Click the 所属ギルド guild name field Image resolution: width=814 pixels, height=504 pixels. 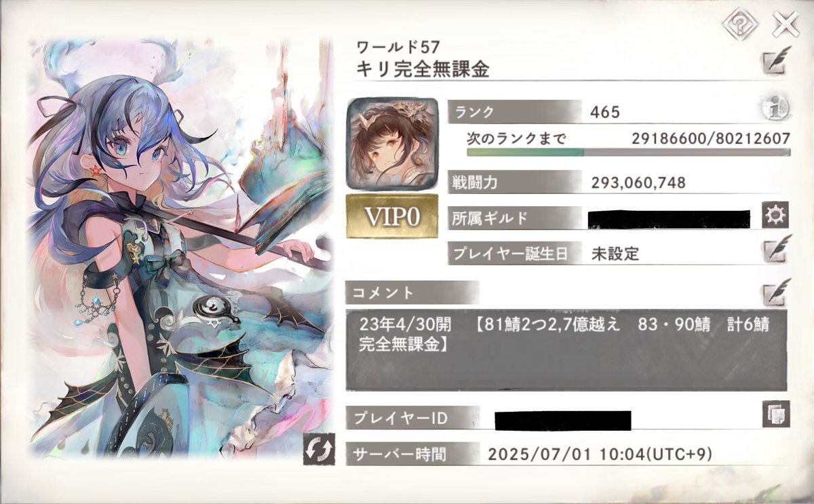point(669,218)
